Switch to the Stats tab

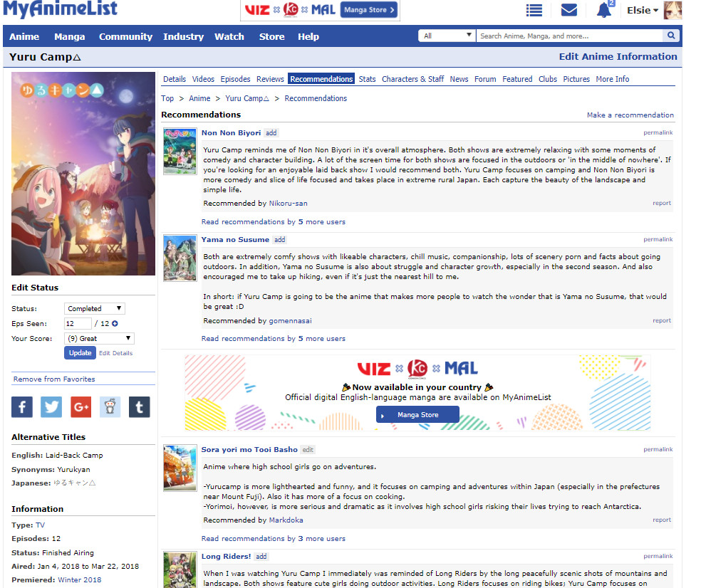coord(367,79)
